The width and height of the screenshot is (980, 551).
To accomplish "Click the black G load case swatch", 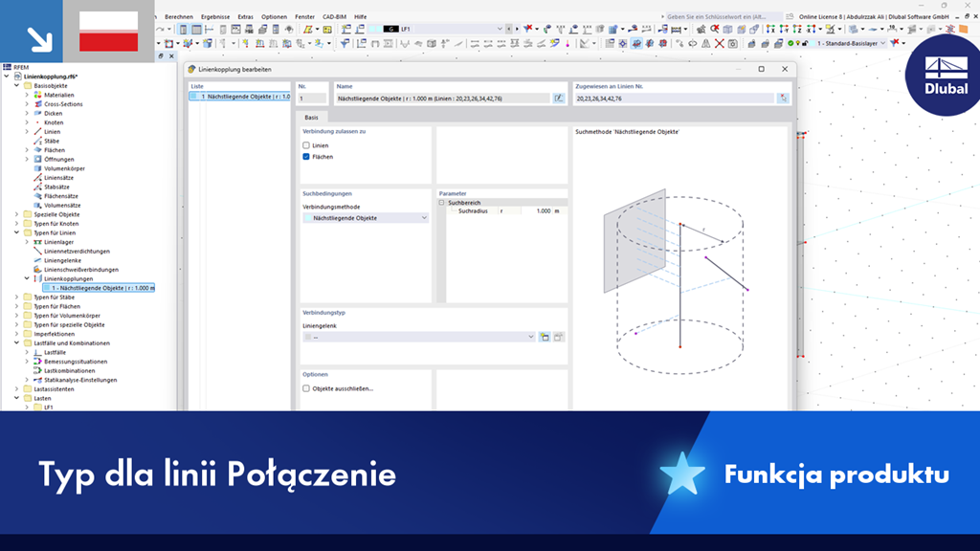I will (391, 30).
